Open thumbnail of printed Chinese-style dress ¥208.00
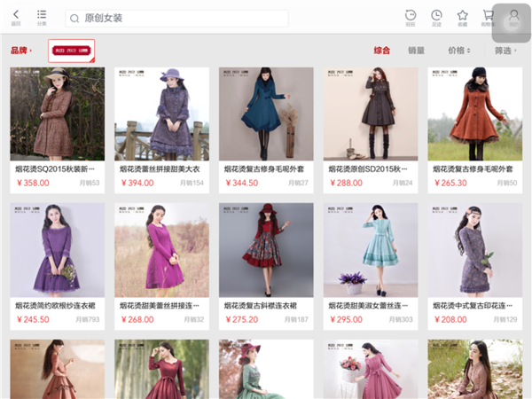Image resolution: width=532 pixels, height=399 pixels. click(x=475, y=250)
